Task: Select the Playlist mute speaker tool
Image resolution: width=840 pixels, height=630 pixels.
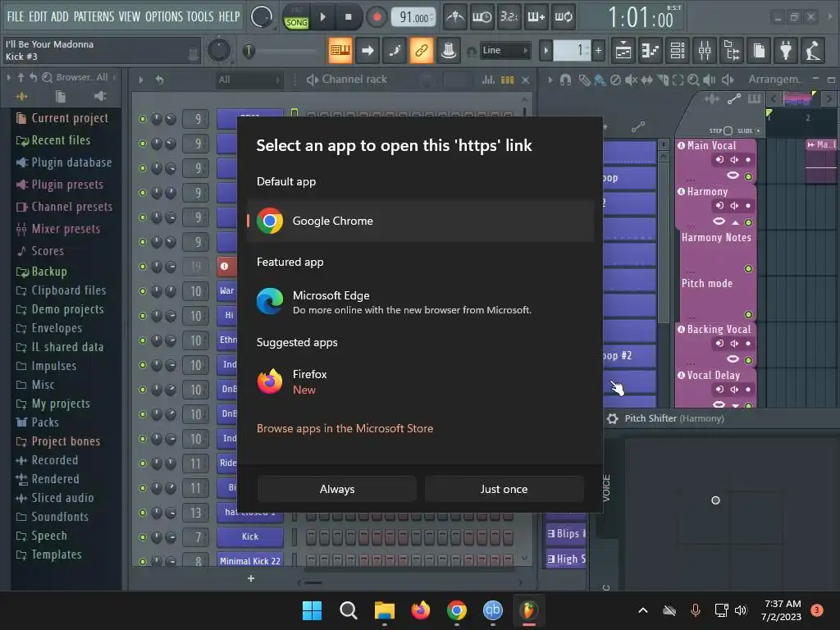Action: pyautogui.click(x=631, y=80)
